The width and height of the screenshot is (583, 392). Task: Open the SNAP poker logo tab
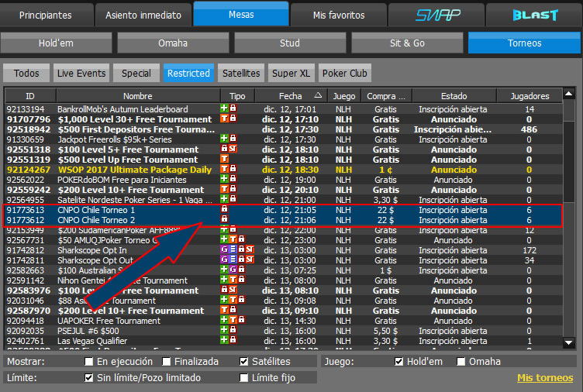coord(436,15)
